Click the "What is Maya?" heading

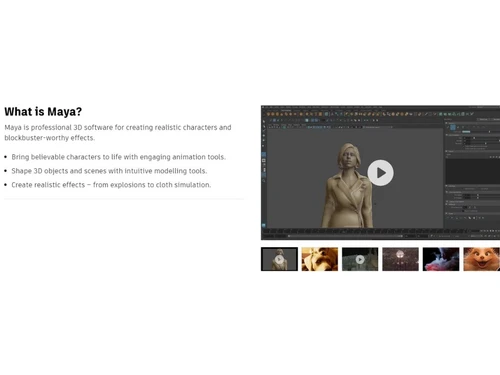point(43,111)
